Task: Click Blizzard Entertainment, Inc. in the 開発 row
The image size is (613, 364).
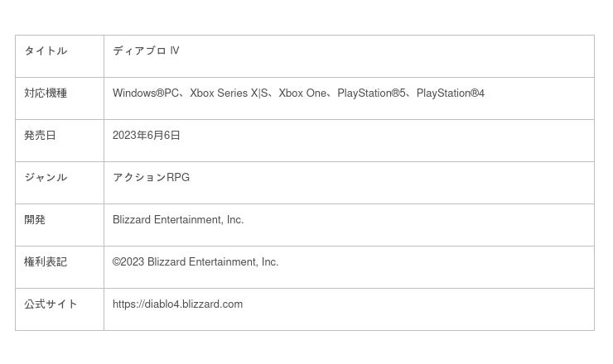Action: [x=178, y=220]
